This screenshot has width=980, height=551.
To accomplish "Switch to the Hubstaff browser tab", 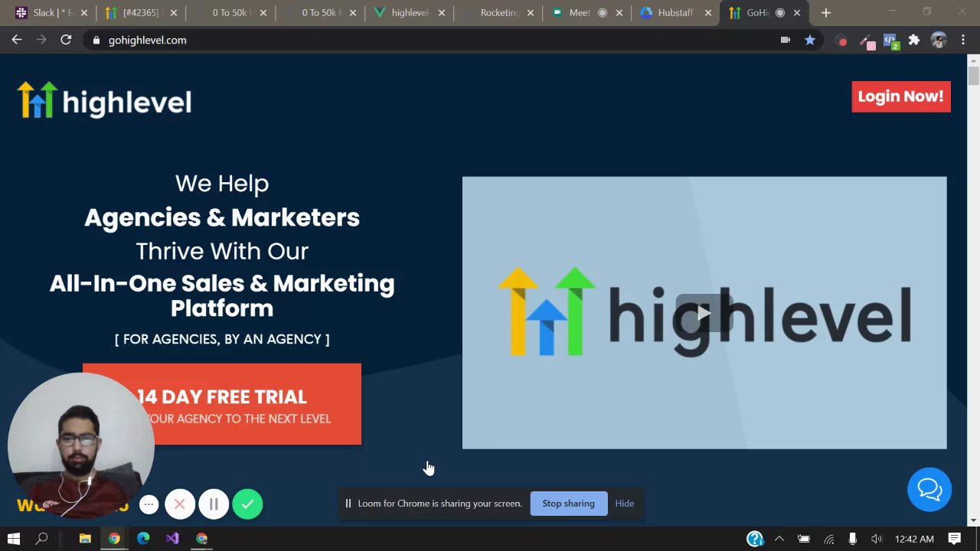I will tap(675, 13).
